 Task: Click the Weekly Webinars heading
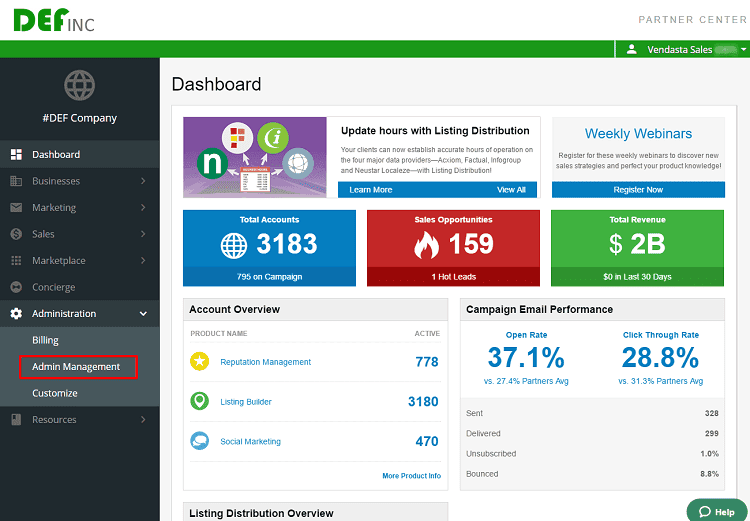point(638,133)
